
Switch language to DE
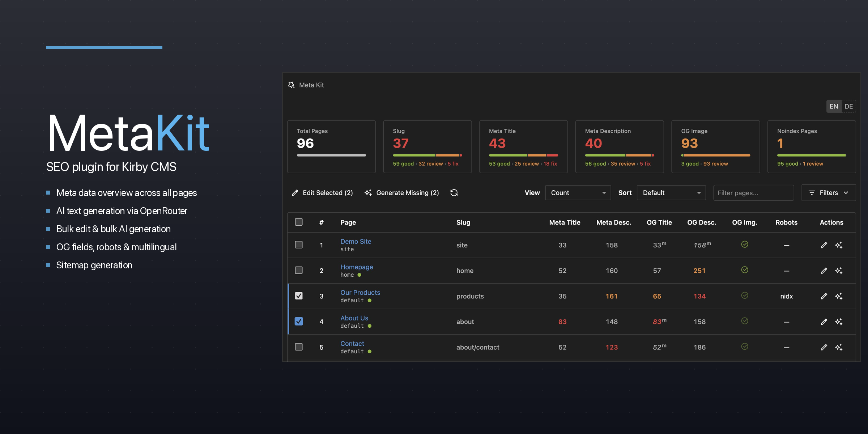848,106
